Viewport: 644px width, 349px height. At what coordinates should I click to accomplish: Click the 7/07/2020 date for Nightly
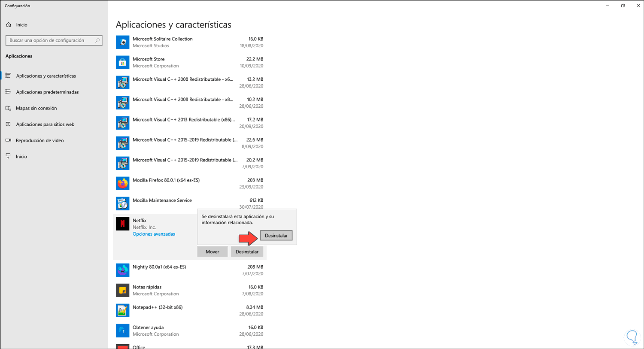252,274
